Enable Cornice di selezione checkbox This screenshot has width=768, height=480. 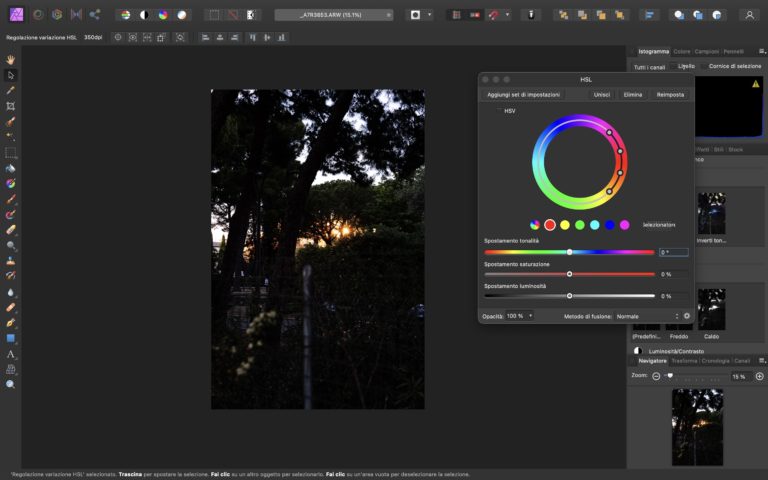[704, 66]
